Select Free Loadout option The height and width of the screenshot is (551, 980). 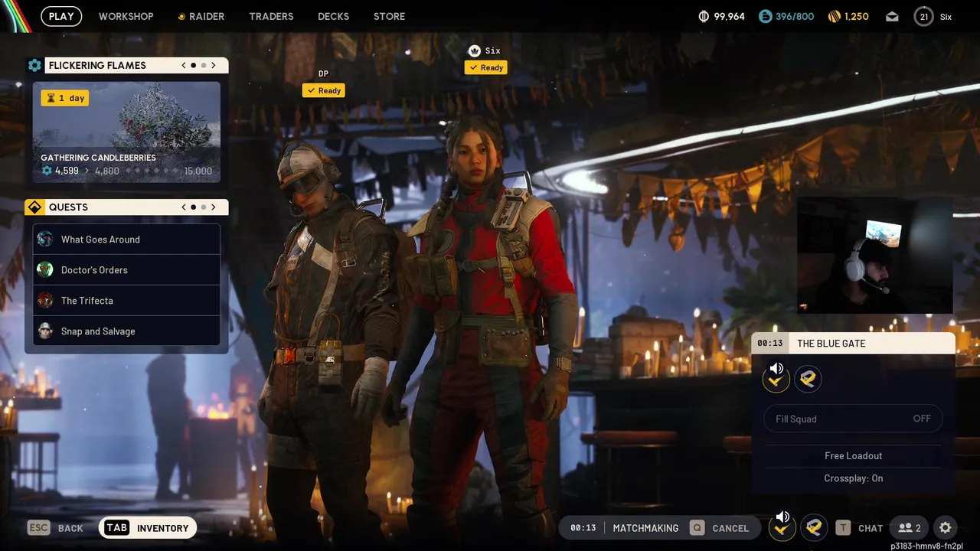(x=854, y=455)
